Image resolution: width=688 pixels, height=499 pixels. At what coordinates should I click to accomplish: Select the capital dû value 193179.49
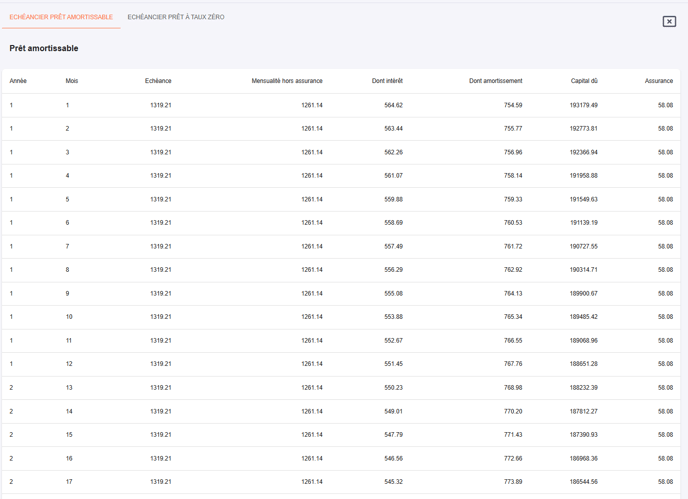583,105
